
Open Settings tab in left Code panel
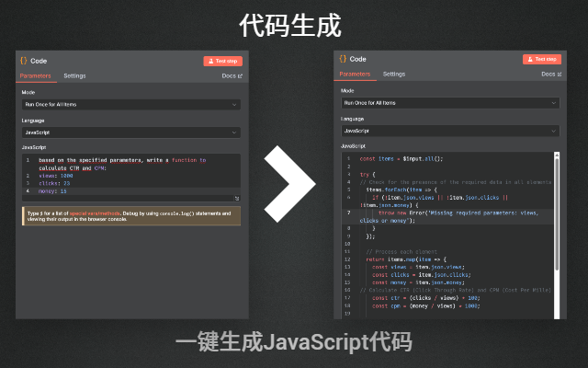point(74,75)
